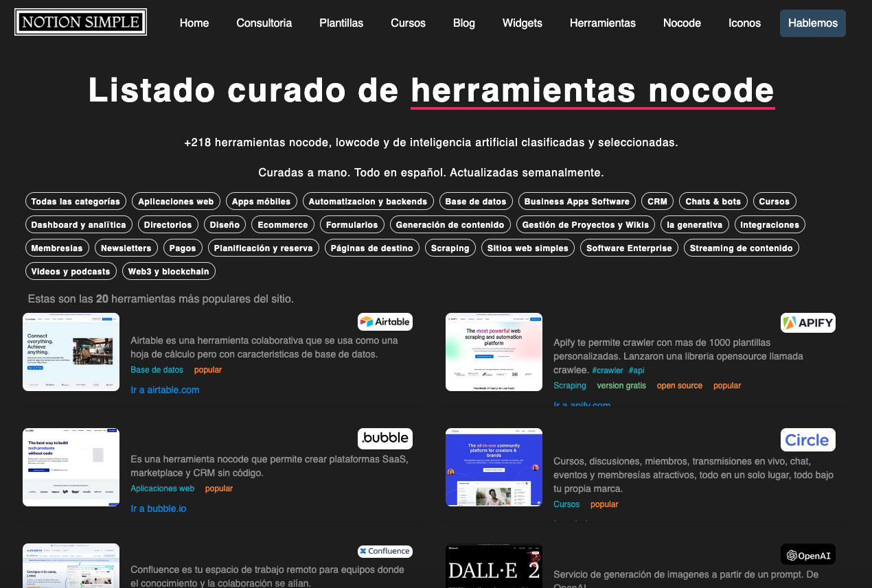Screen dimensions: 872x588
Task: Filter by Automatizacion y backends
Action: point(368,201)
